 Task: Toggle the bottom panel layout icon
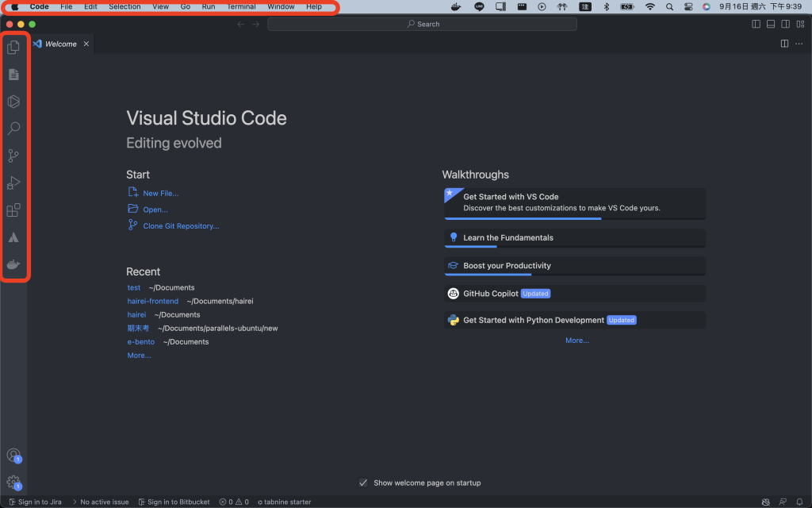pos(771,25)
